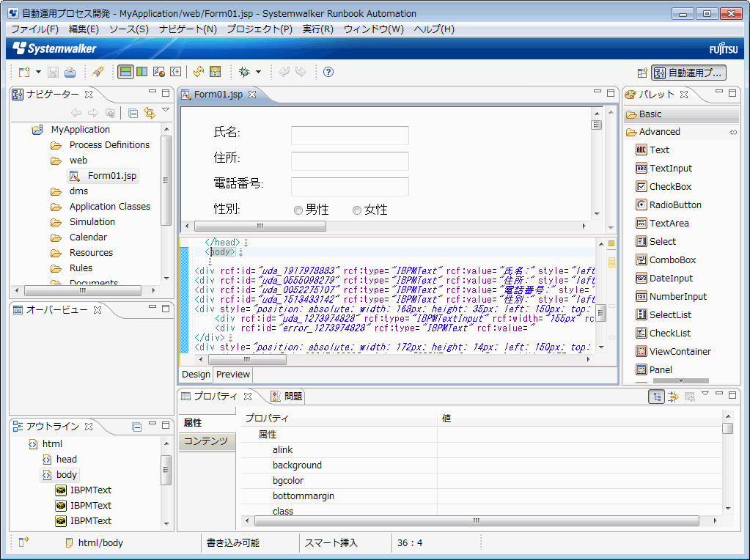Image resolution: width=750 pixels, height=560 pixels.
Task: Select the NumberInput palette item
Action: 671,297
